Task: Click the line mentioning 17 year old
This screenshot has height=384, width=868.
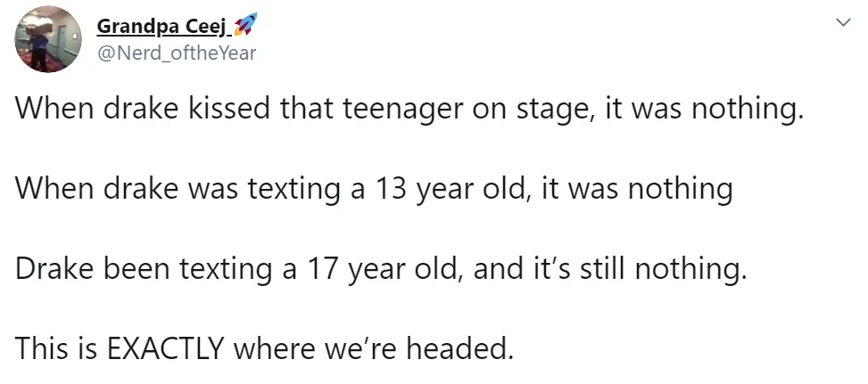Action: pos(381,268)
